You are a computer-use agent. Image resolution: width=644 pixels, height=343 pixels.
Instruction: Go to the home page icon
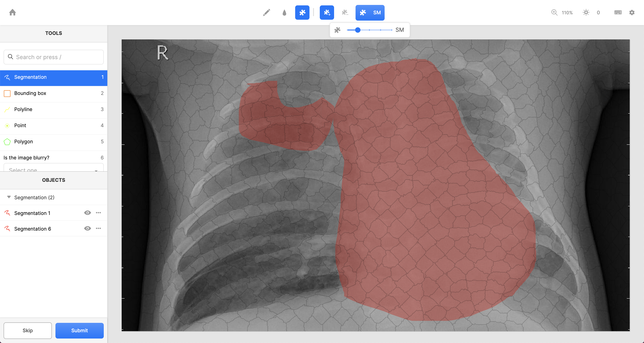(13, 12)
